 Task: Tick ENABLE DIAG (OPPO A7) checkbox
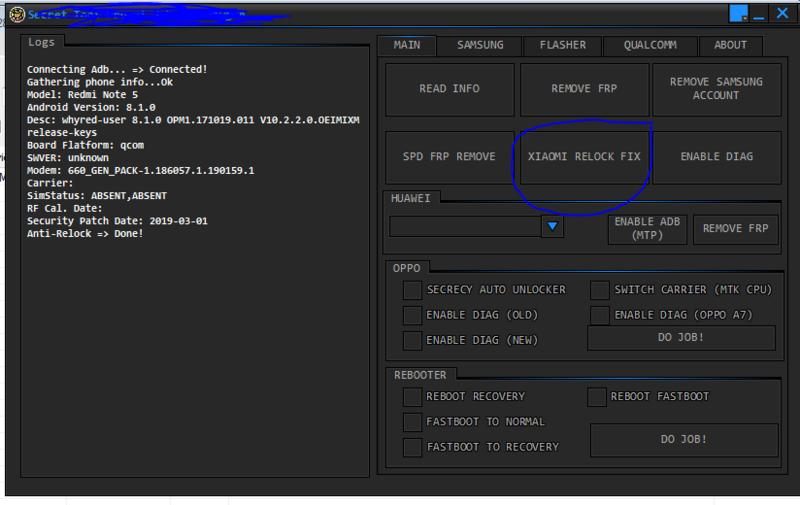[599, 315]
